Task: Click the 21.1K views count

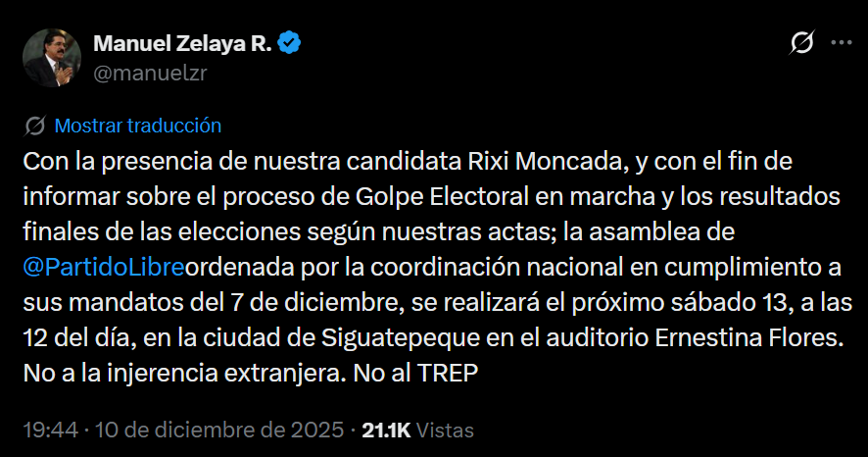Action: 385,430
